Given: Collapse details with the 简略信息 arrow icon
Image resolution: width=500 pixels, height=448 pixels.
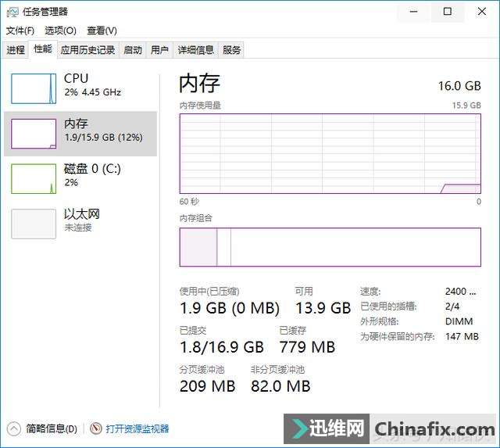Looking at the screenshot, I should pyautogui.click(x=14, y=429).
